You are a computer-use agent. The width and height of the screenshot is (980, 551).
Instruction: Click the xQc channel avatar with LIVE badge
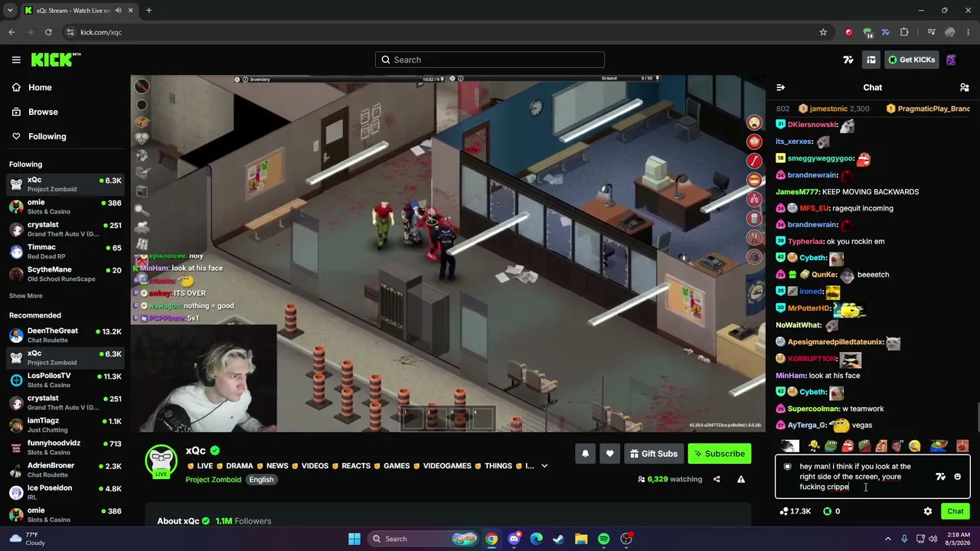(x=161, y=461)
